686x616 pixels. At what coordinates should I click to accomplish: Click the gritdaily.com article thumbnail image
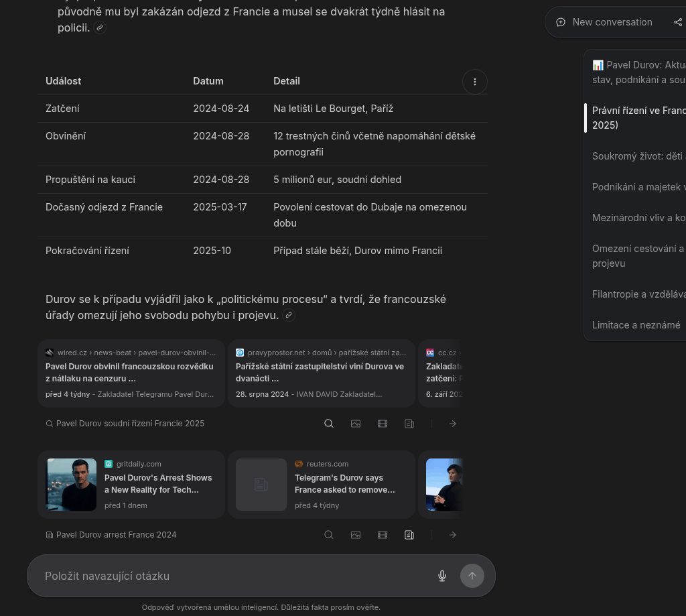[71, 485]
